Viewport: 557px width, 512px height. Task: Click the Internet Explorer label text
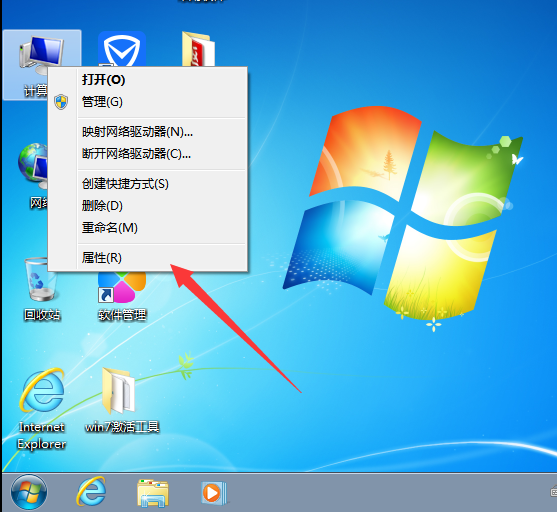click(42, 435)
